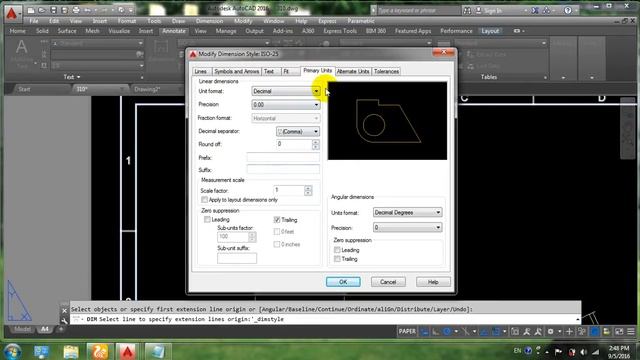Screen dimensions: 640x360
Task: Expand the Text ribbon panel arrow
Action: [x=78, y=77]
